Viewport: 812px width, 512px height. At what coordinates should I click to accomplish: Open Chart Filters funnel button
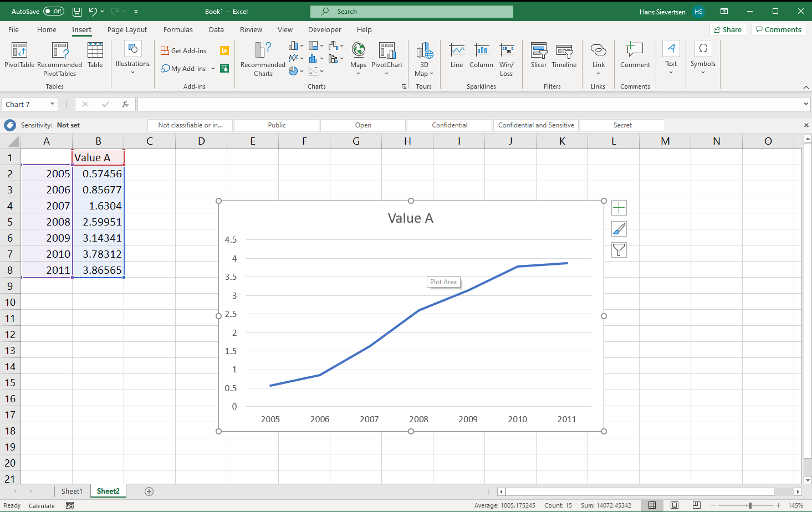click(x=619, y=250)
